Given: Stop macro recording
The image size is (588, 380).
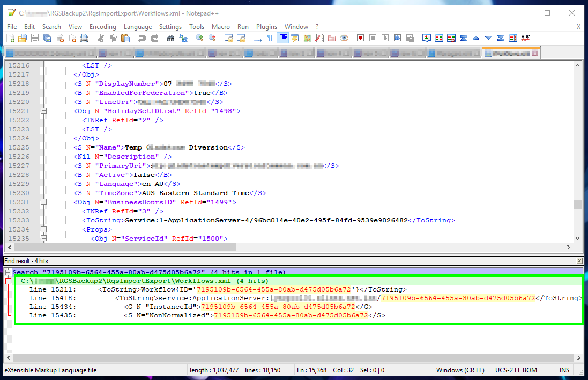Looking at the screenshot, I should coord(373,38).
